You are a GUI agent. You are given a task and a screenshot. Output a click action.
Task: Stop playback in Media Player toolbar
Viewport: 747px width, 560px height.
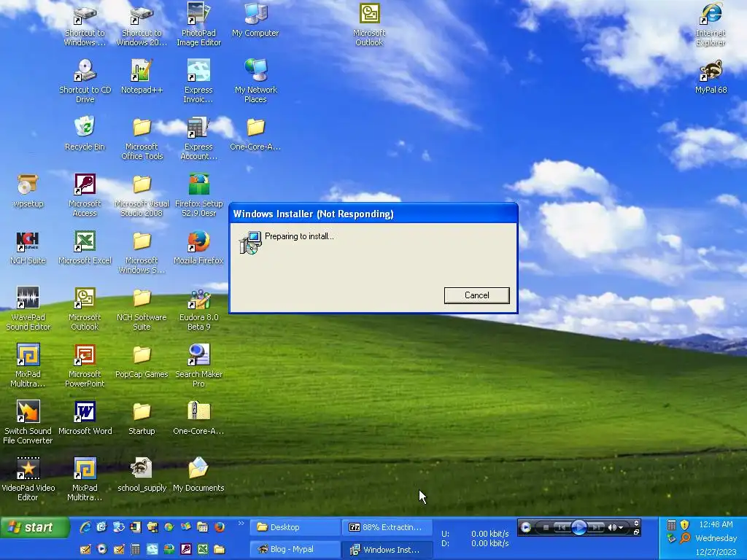point(546,527)
